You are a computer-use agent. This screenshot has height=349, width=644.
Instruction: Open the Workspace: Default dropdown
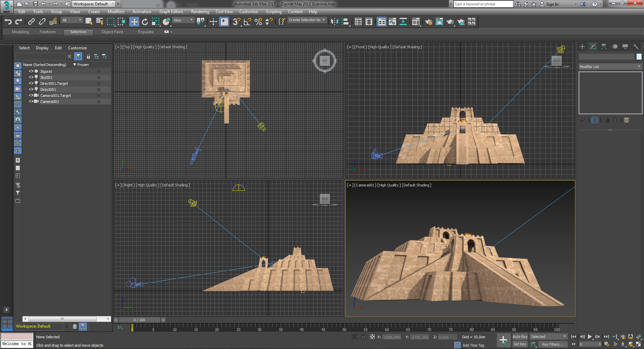click(94, 4)
